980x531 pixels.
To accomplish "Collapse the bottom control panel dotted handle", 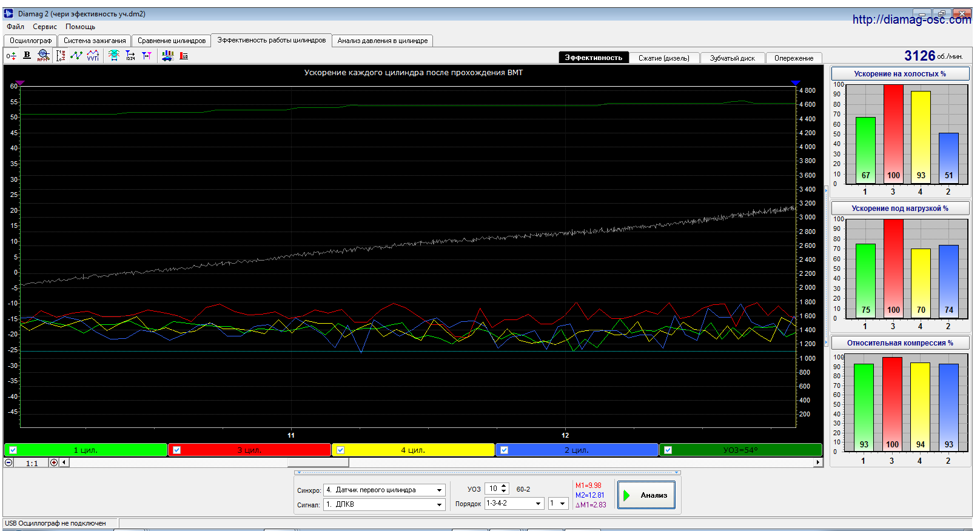I will click(487, 472).
